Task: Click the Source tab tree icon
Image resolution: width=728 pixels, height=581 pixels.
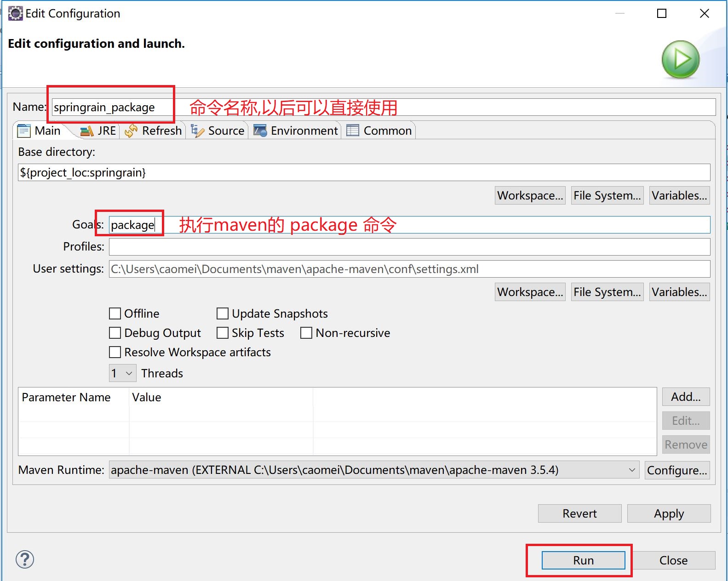Action: (x=197, y=131)
